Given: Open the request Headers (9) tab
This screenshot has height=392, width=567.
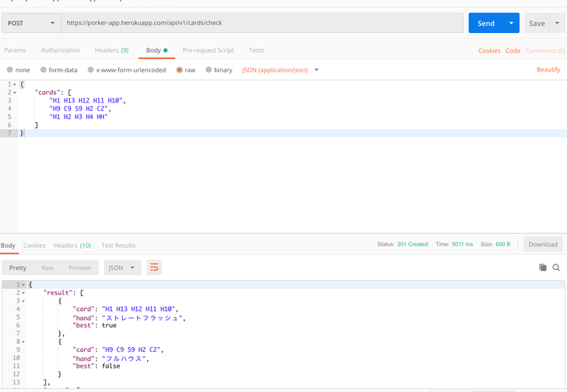Looking at the screenshot, I should pyautogui.click(x=111, y=50).
